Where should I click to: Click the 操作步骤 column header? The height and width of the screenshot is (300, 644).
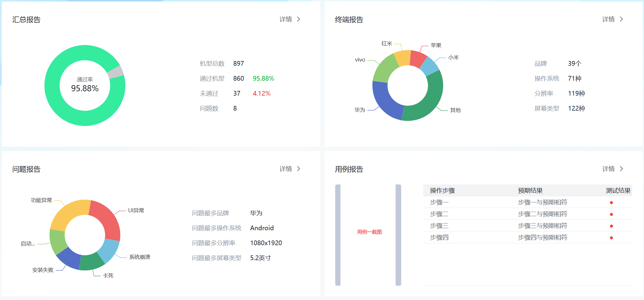[x=442, y=191]
